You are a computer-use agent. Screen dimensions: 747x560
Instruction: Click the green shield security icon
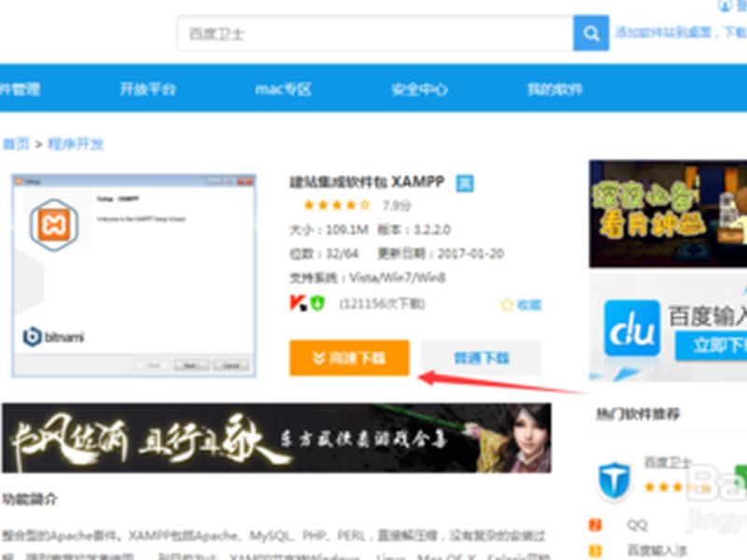coord(317,302)
